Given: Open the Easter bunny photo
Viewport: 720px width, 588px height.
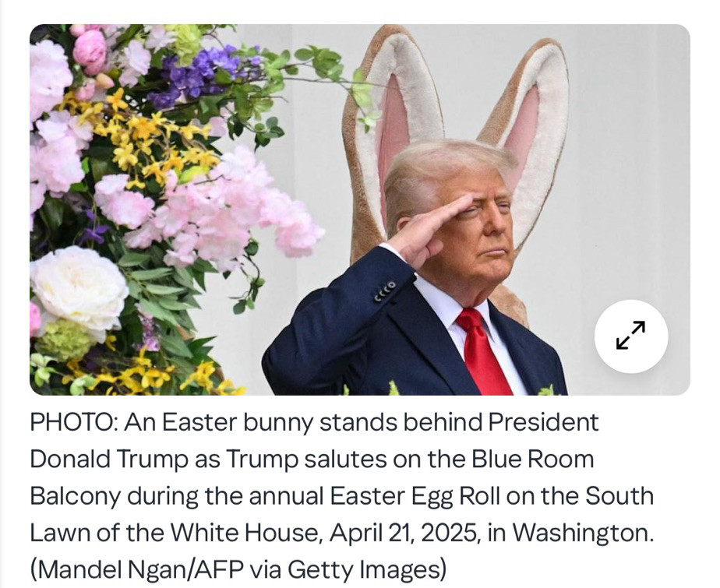Looking at the screenshot, I should (x=359, y=209).
